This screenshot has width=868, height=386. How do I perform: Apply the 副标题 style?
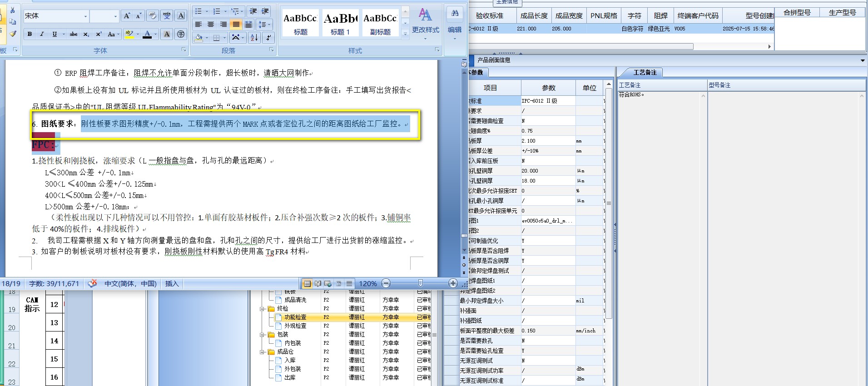point(380,23)
